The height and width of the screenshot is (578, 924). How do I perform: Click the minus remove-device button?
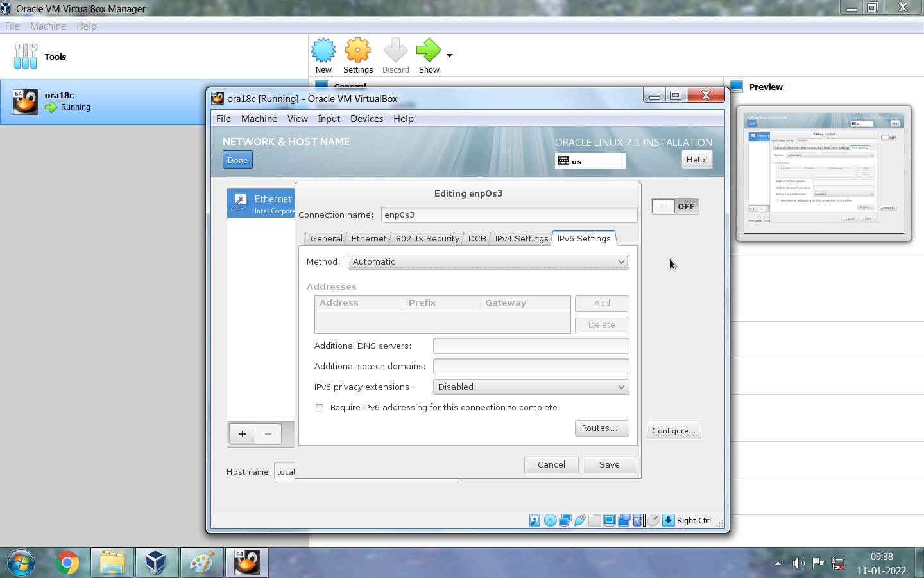[268, 434]
